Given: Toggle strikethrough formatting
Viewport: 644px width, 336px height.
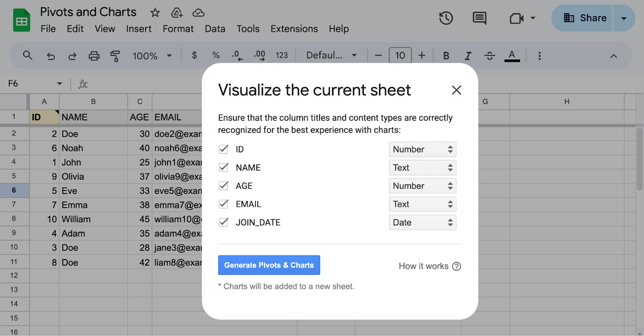Looking at the screenshot, I should 489,56.
